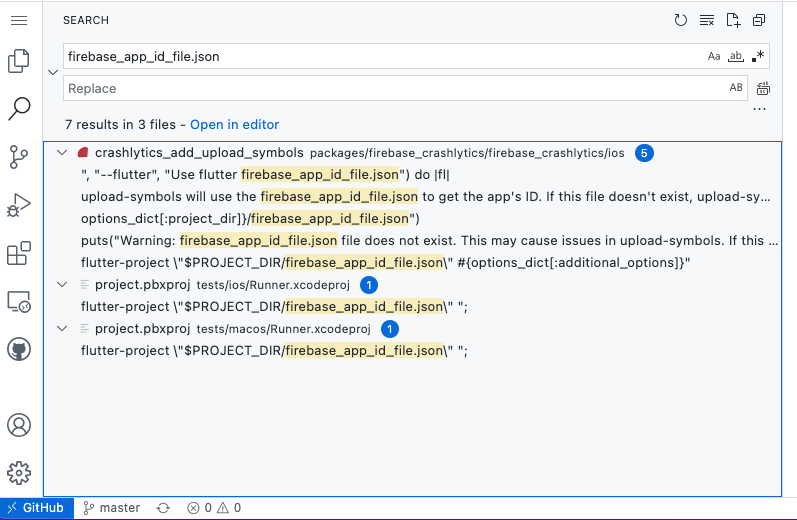Open the Extensions view

[19, 253]
